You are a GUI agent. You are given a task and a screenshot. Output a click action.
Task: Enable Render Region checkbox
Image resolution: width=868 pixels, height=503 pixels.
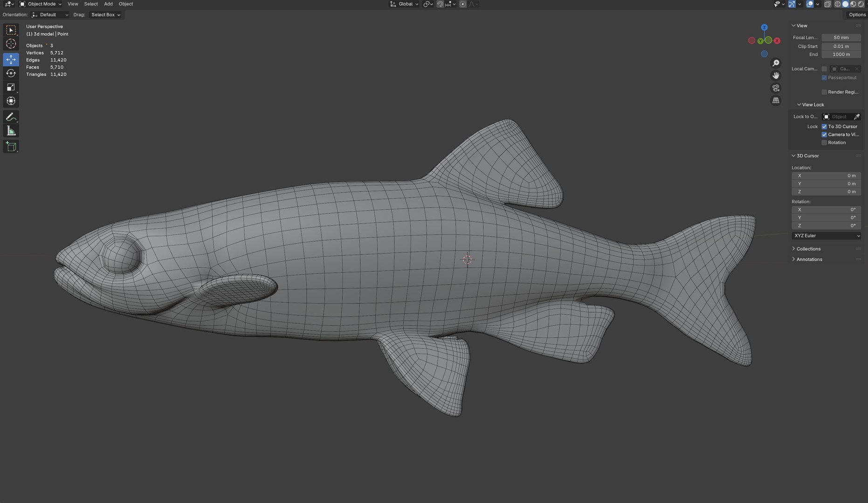coord(824,92)
